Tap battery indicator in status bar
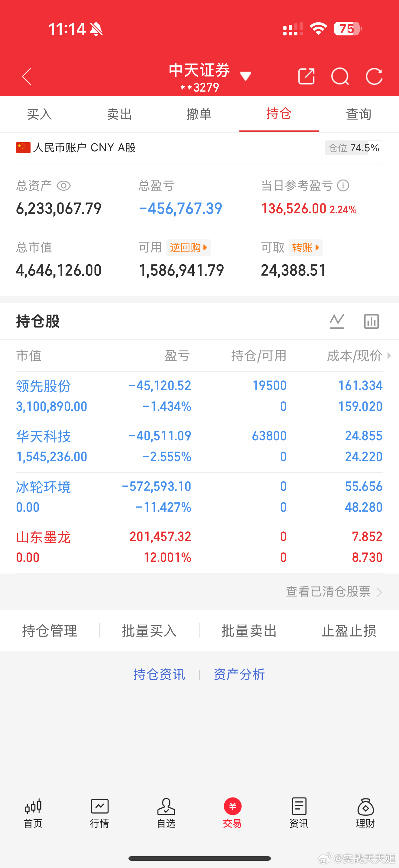The height and width of the screenshot is (868, 399). [x=348, y=29]
